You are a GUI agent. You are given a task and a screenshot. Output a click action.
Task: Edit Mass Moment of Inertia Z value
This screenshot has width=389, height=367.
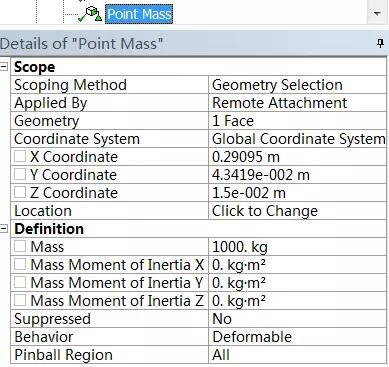[x=297, y=301]
